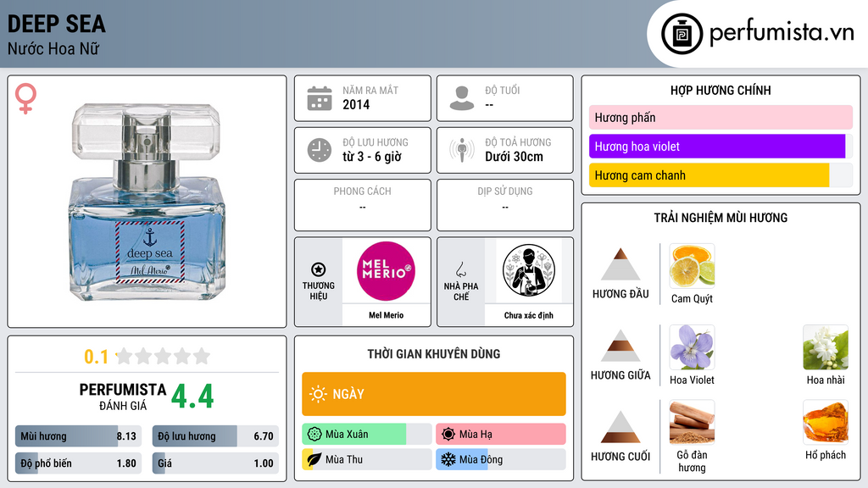Click the nose perfumer icon
868x488 pixels.
[460, 269]
